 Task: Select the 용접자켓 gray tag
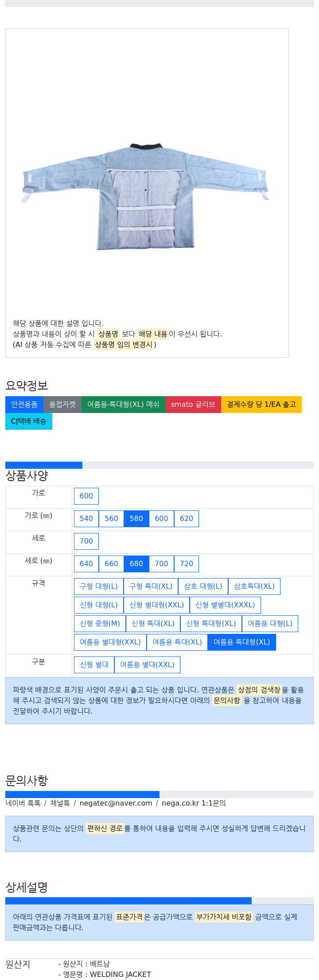pyautogui.click(x=62, y=405)
